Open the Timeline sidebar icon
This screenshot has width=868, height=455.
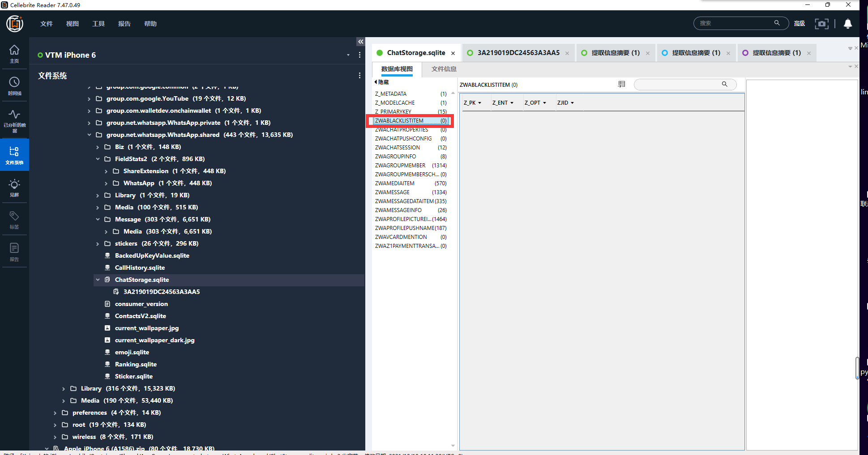click(14, 86)
